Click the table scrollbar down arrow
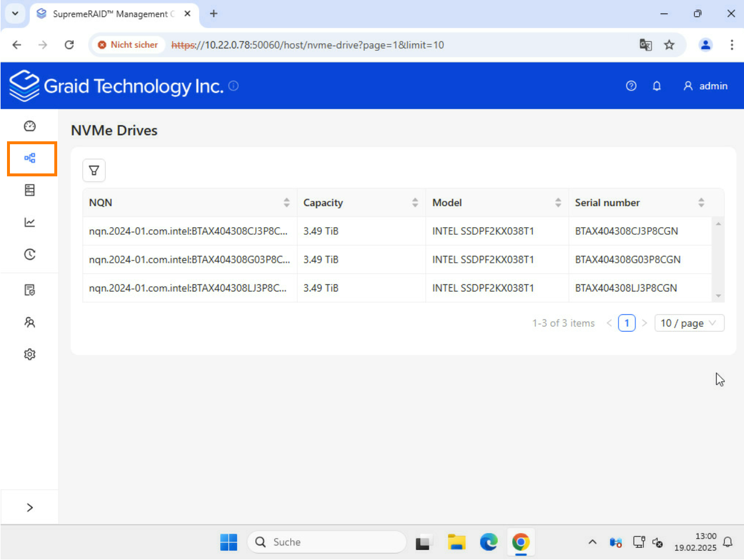744x560 pixels. pyautogui.click(x=718, y=296)
